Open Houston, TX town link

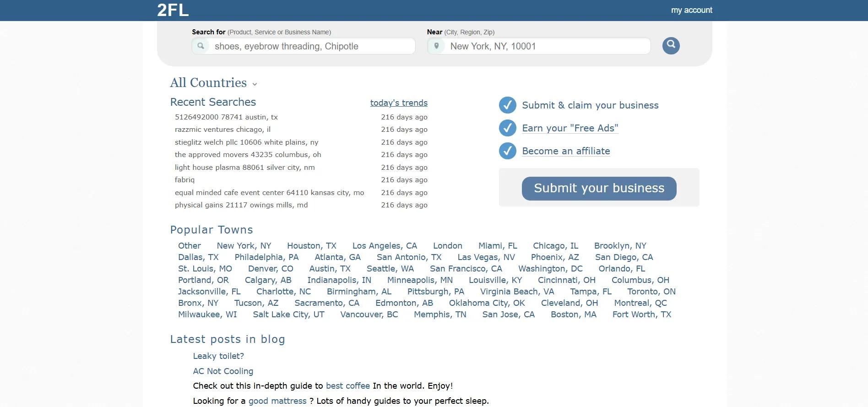(x=312, y=246)
